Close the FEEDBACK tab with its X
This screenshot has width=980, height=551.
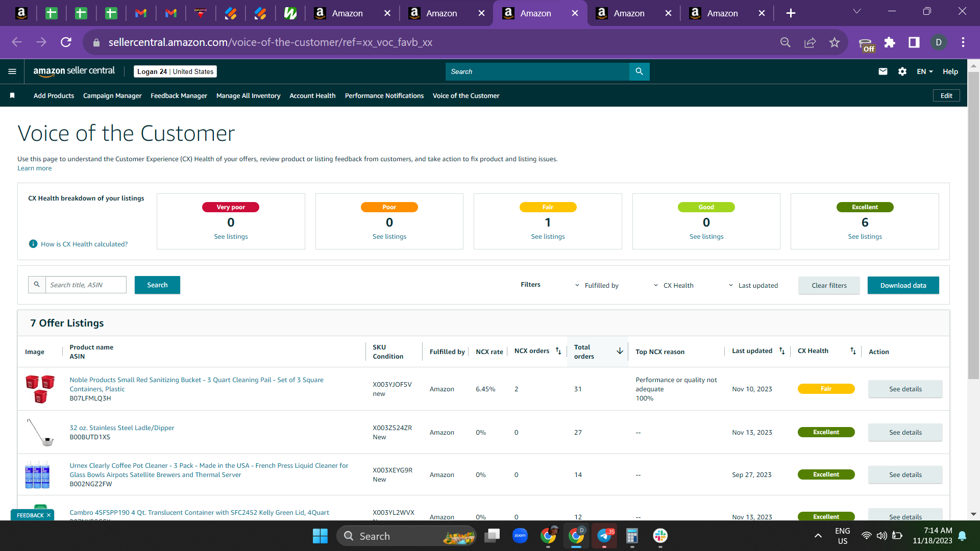[x=48, y=515]
